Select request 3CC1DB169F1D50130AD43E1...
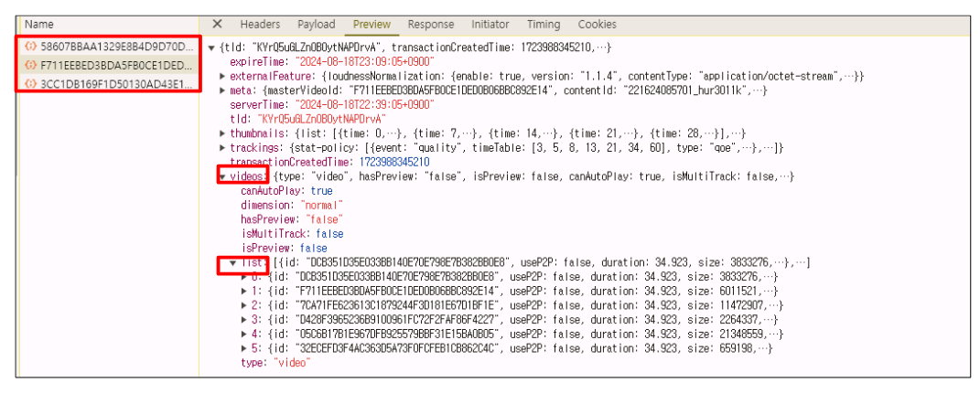Screen dimensions: 980x393 [110, 84]
